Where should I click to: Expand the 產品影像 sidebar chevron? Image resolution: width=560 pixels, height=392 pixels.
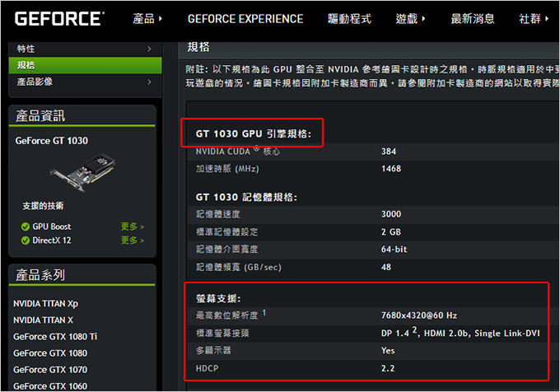coord(149,82)
